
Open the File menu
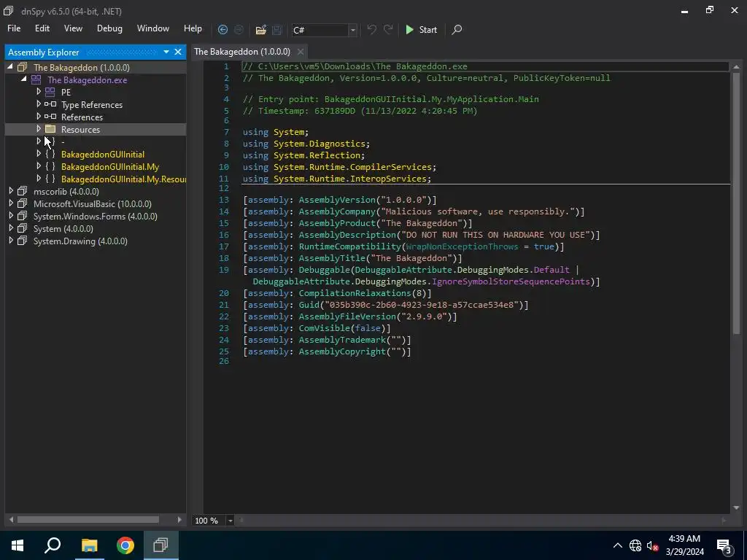(x=14, y=28)
